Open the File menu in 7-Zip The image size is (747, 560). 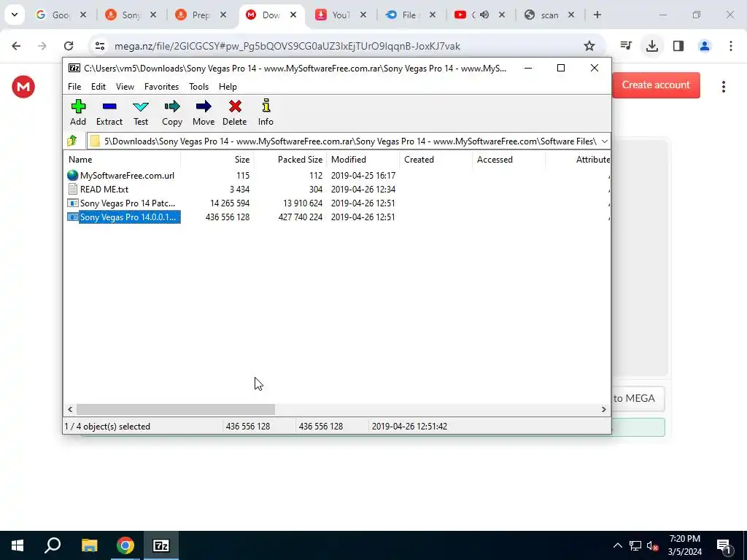(x=74, y=87)
